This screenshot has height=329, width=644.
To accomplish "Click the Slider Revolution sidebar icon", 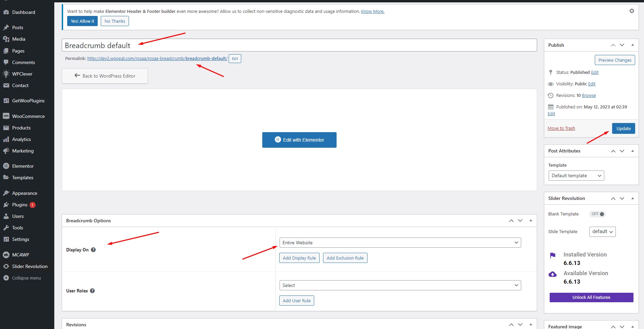I will coord(6,266).
